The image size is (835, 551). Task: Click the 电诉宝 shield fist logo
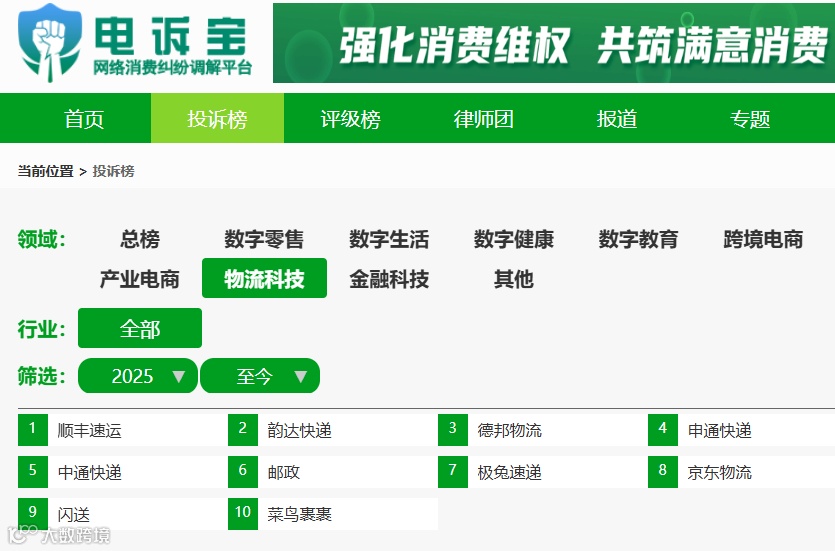49,43
